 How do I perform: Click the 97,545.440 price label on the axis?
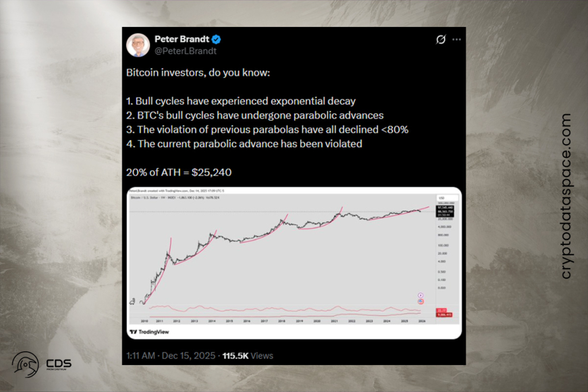tap(445, 208)
